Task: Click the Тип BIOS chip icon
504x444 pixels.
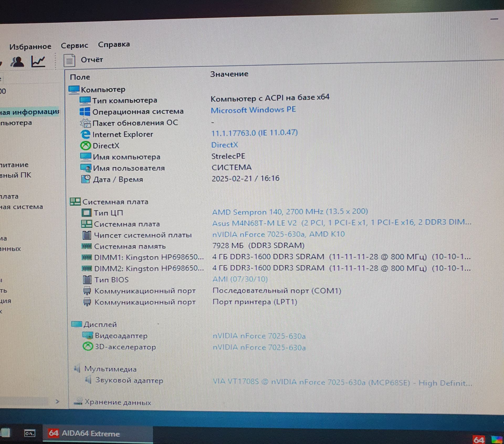Action: [87, 280]
